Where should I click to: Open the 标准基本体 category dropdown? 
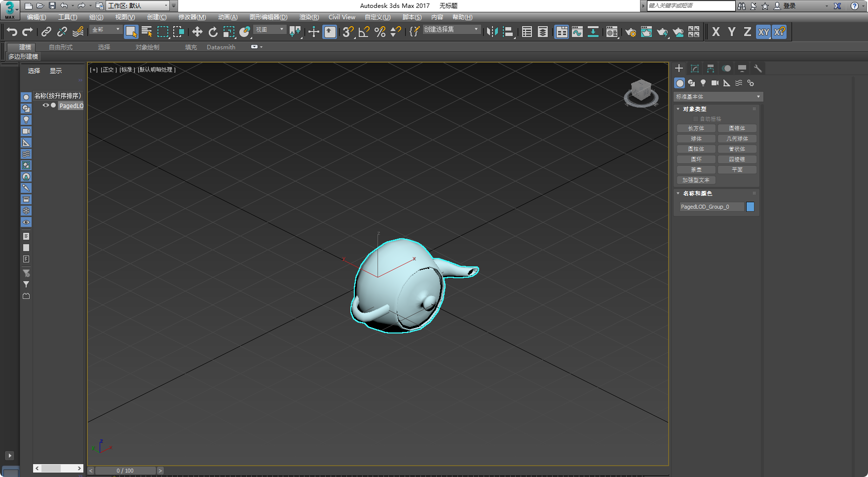tap(718, 97)
